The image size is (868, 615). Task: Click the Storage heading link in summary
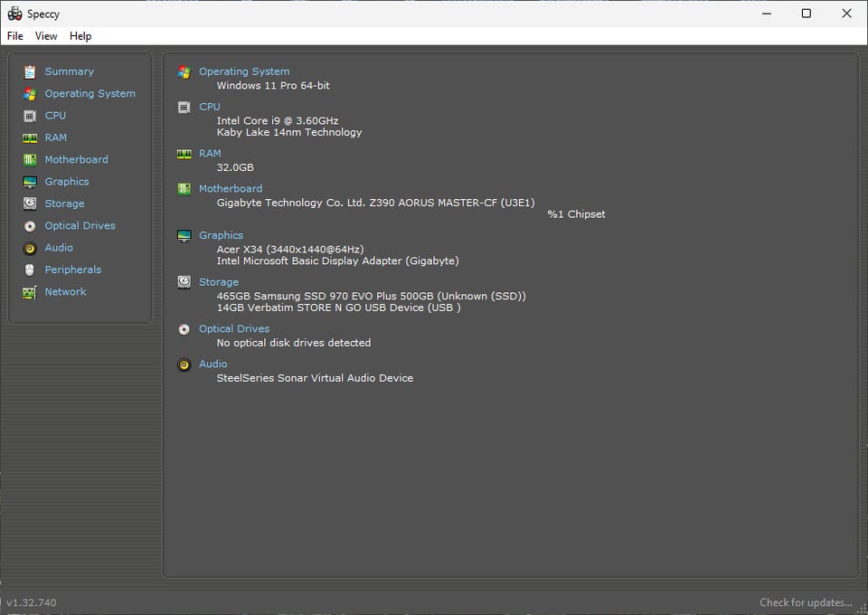pyautogui.click(x=219, y=282)
